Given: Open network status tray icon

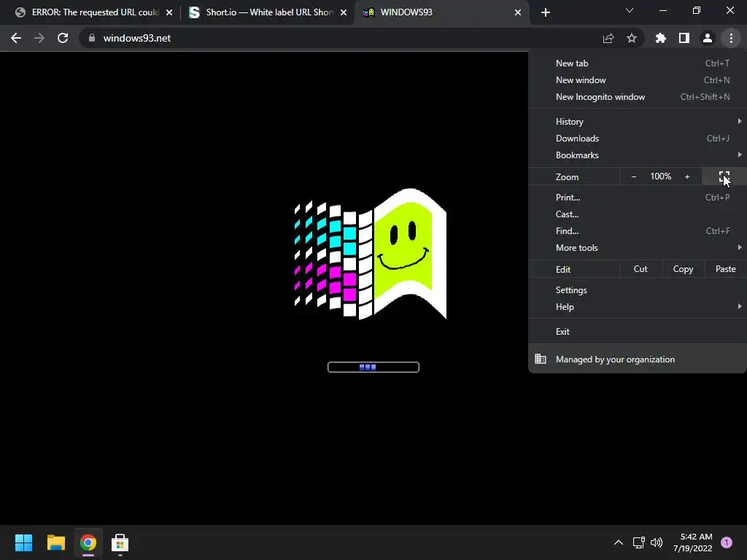Looking at the screenshot, I should 638,542.
